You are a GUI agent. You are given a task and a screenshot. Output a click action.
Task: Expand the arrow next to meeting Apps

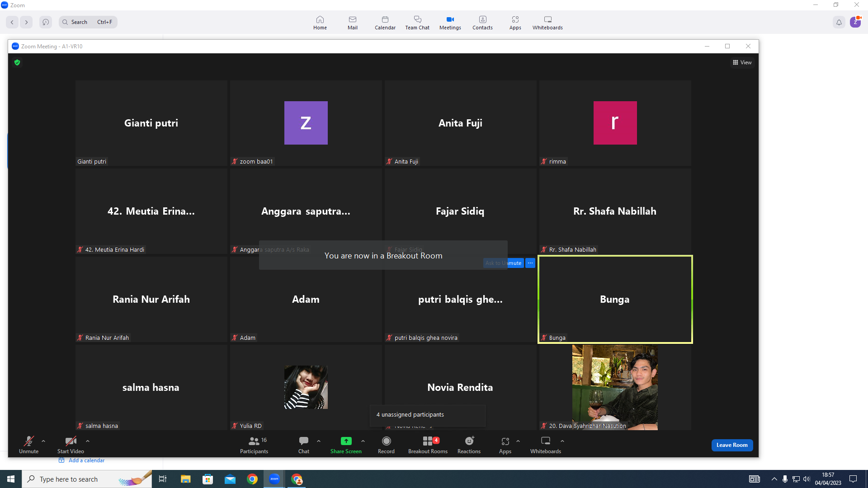(x=518, y=441)
